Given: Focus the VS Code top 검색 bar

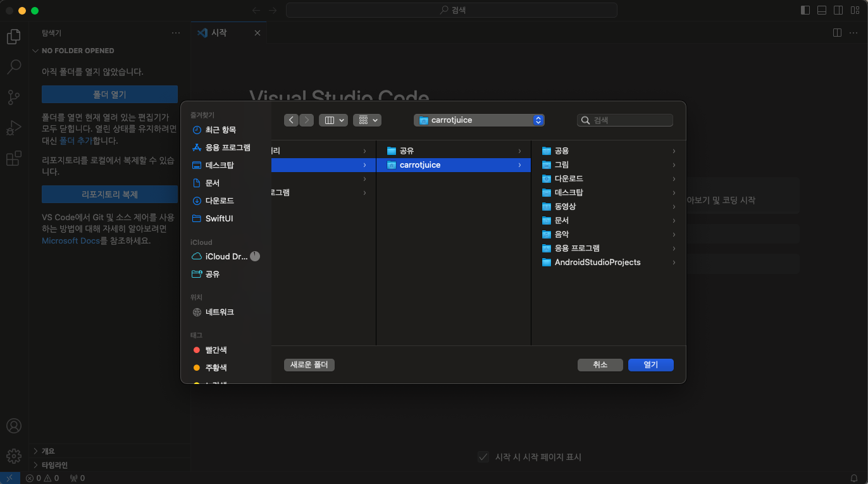Looking at the screenshot, I should click(451, 10).
